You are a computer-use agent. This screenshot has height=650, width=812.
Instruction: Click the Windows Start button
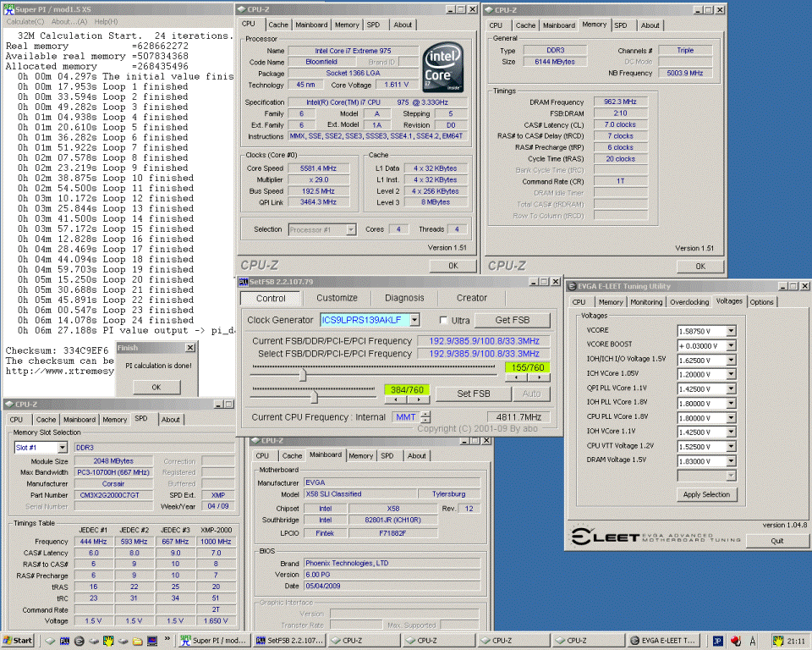pos(18,641)
